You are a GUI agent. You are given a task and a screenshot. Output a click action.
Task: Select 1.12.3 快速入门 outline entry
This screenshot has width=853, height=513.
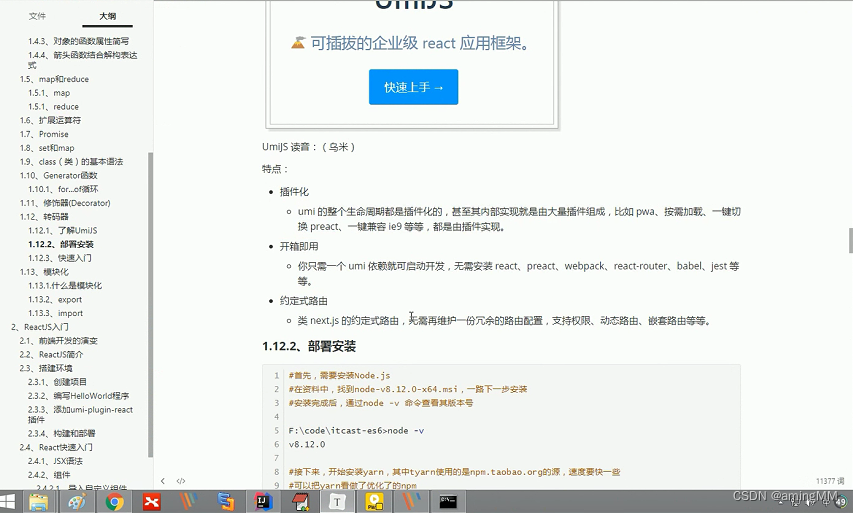point(60,258)
